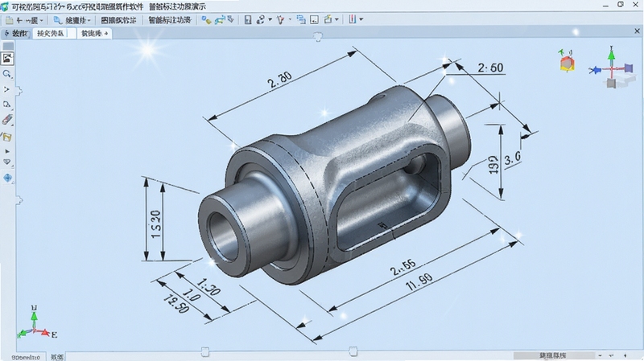Click the magnifier search icon in toolbar
The width and height of the screenshot is (644, 361).
pyautogui.click(x=57, y=19)
